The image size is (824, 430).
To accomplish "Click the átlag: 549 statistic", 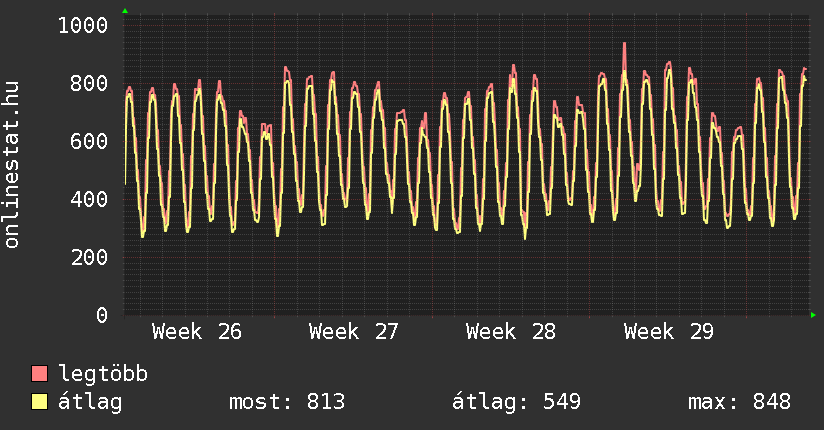I will (517, 402).
